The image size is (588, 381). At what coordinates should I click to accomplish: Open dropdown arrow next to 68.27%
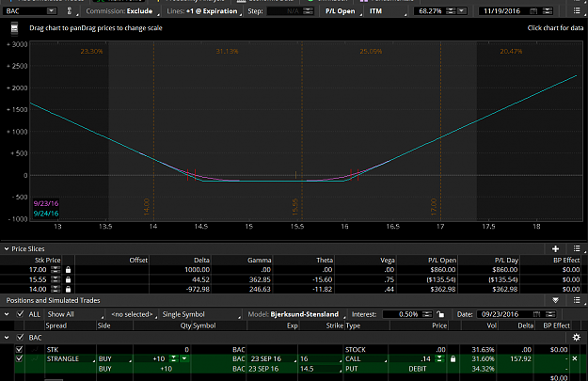(x=462, y=11)
